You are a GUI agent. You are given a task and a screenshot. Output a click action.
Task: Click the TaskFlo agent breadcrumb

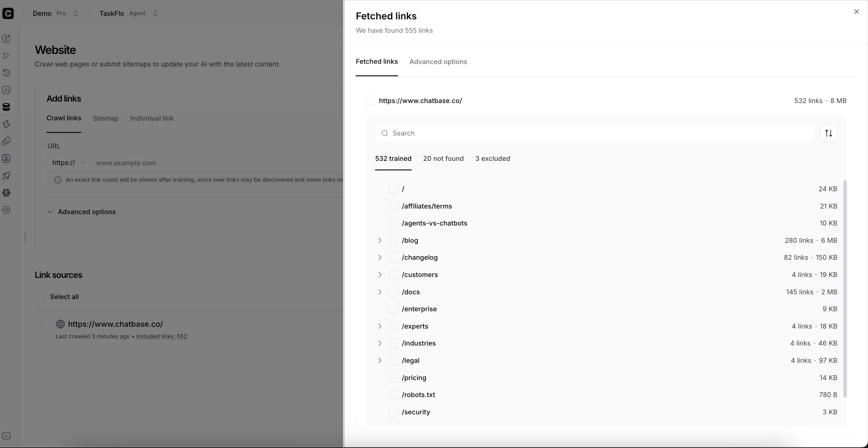coord(112,13)
